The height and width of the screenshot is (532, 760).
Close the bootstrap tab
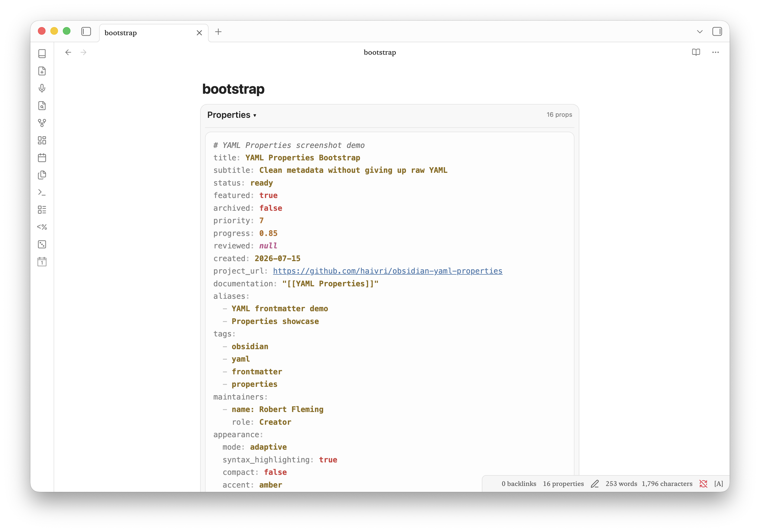[x=199, y=33]
